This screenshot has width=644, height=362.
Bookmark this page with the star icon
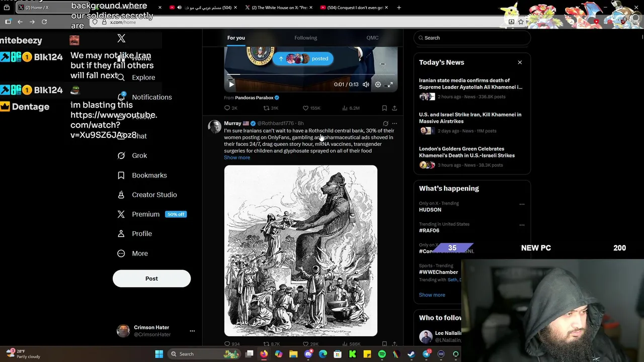[x=521, y=22]
